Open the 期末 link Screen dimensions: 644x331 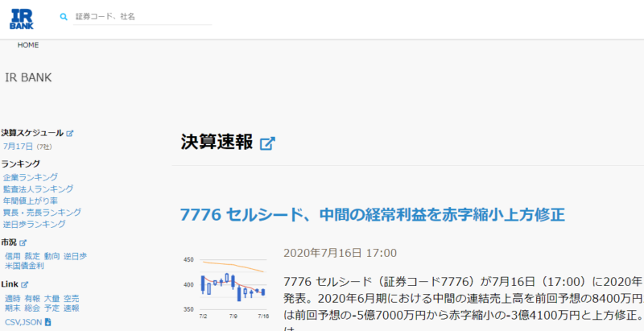pyautogui.click(x=13, y=308)
